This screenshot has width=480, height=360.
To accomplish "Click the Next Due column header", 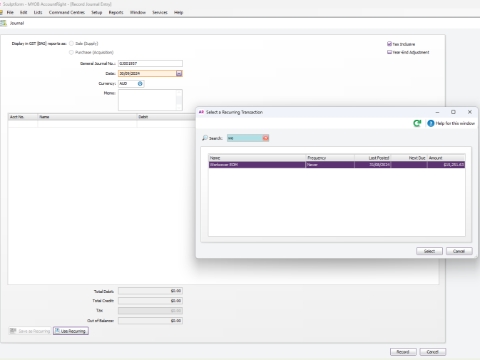I will pos(409,158).
